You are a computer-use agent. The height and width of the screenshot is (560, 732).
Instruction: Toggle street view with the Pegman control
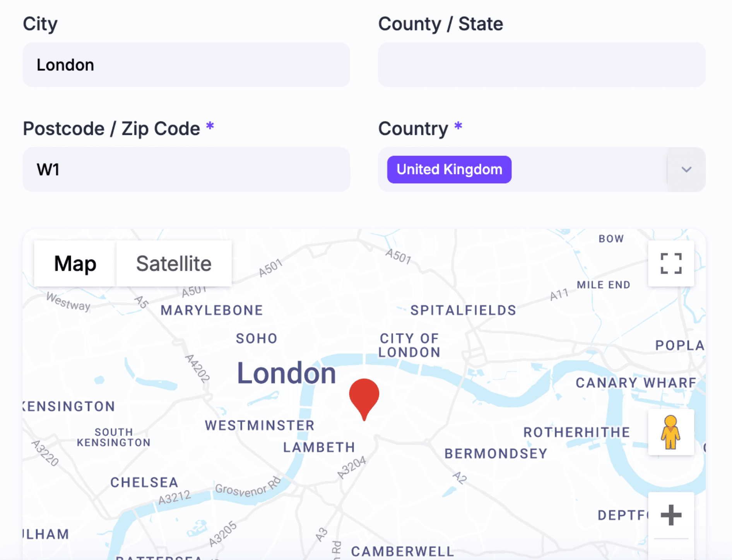pos(671,433)
